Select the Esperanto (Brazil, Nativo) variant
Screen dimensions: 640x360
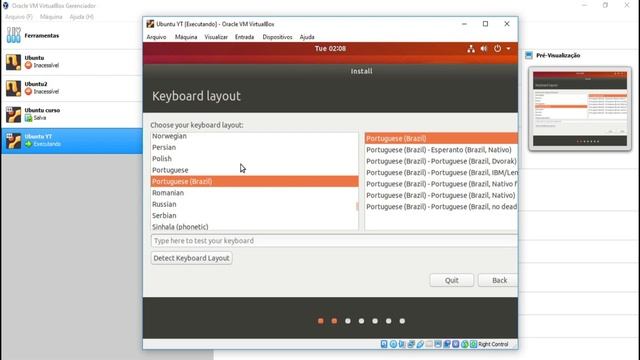(x=441, y=150)
